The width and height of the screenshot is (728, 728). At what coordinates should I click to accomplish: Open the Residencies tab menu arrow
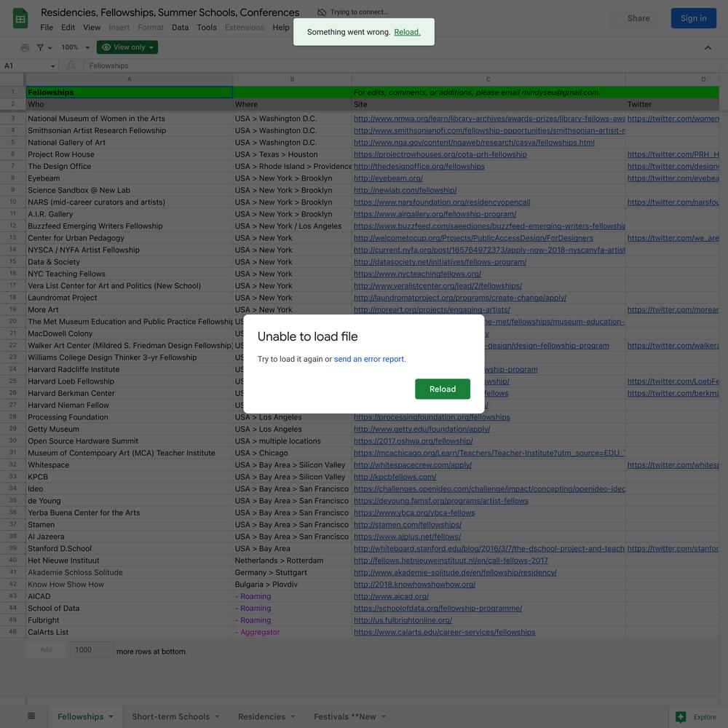click(293, 716)
